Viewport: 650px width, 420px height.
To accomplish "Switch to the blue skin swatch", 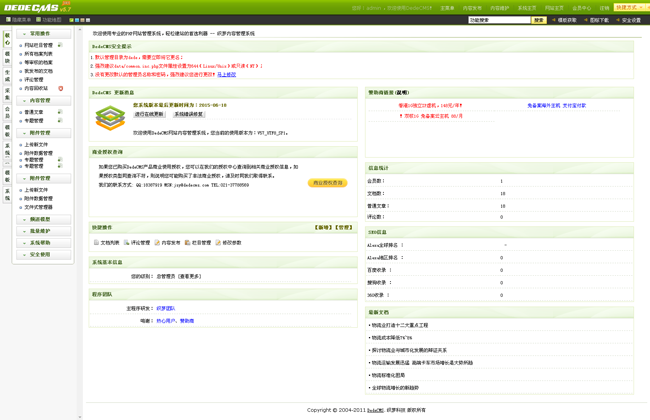I will [77, 20].
